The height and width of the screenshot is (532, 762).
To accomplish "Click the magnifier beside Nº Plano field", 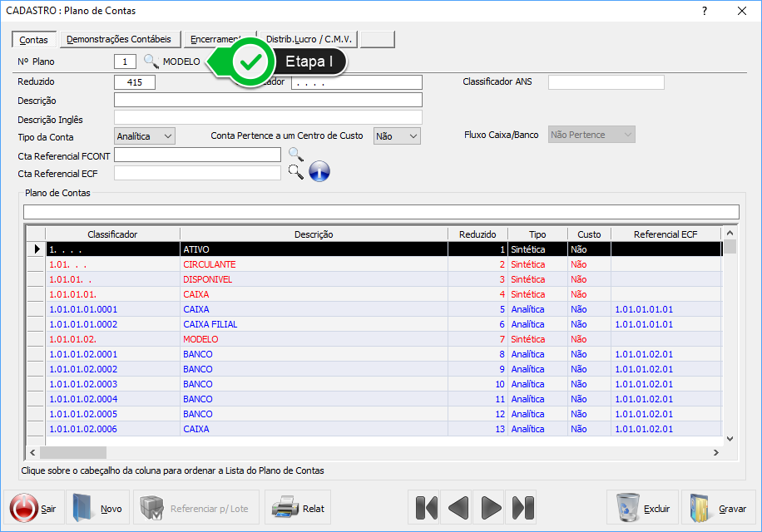I will pyautogui.click(x=151, y=61).
